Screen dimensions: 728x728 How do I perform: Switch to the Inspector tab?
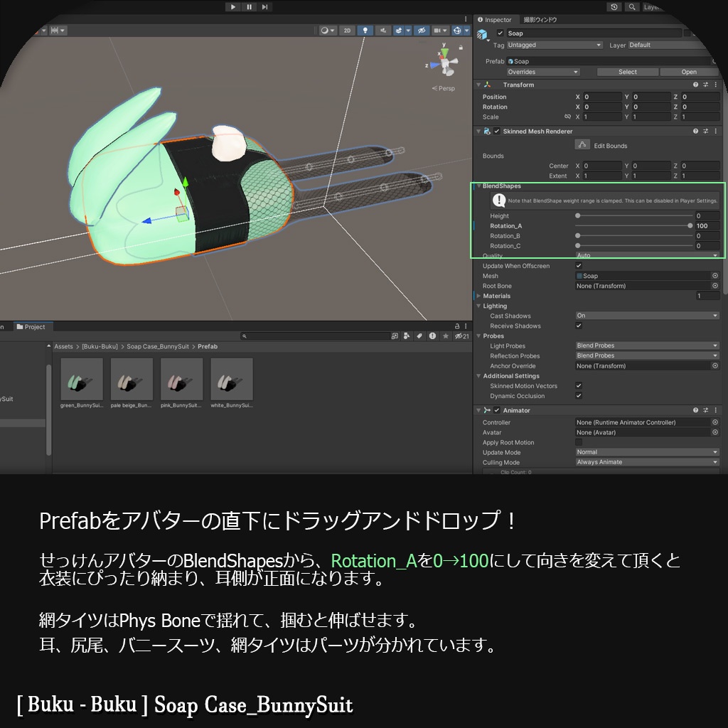tap(496, 19)
